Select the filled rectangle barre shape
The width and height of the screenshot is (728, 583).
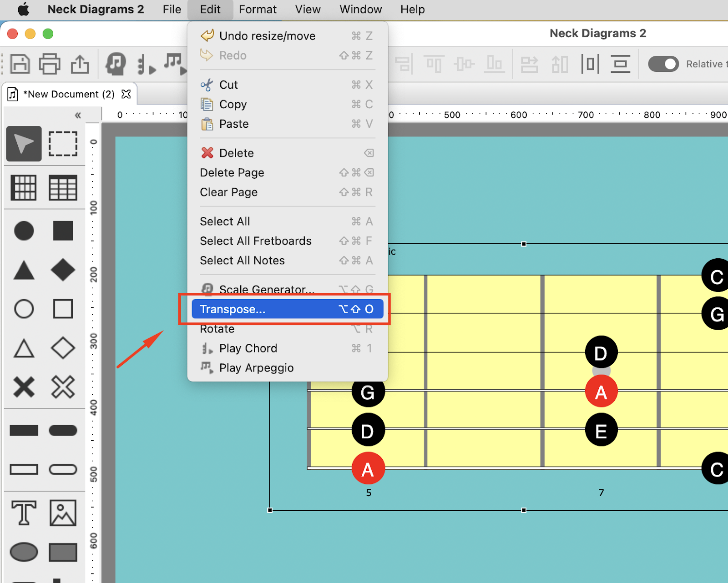[x=24, y=430]
